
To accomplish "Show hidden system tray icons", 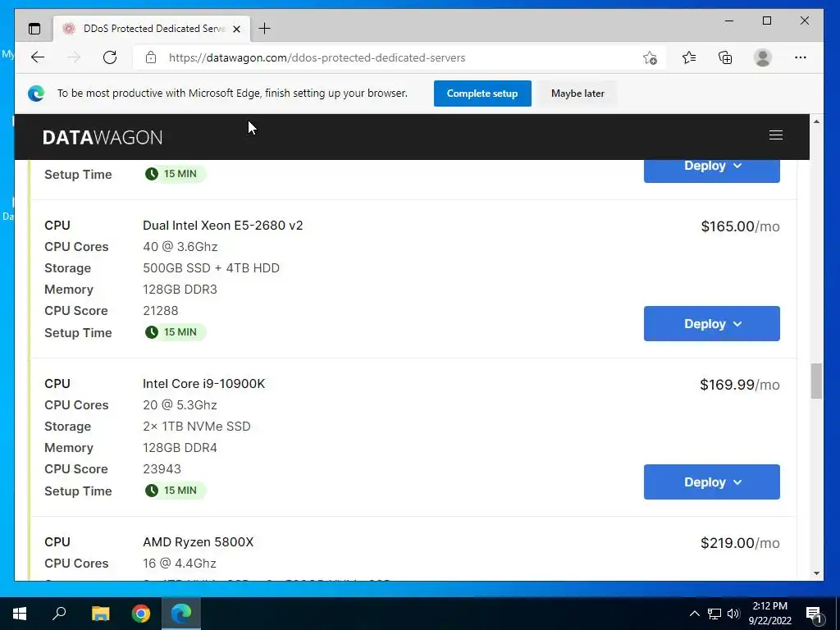I will (x=694, y=614).
